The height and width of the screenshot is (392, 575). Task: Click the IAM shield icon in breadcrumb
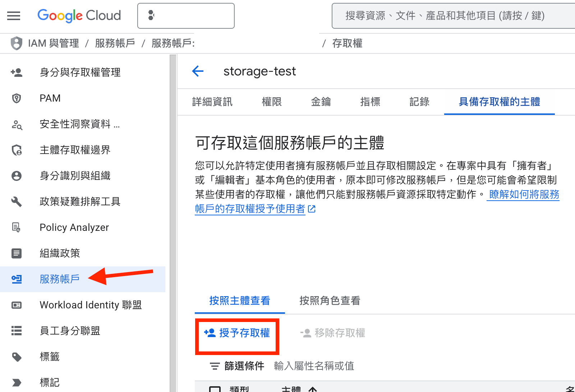click(x=17, y=43)
